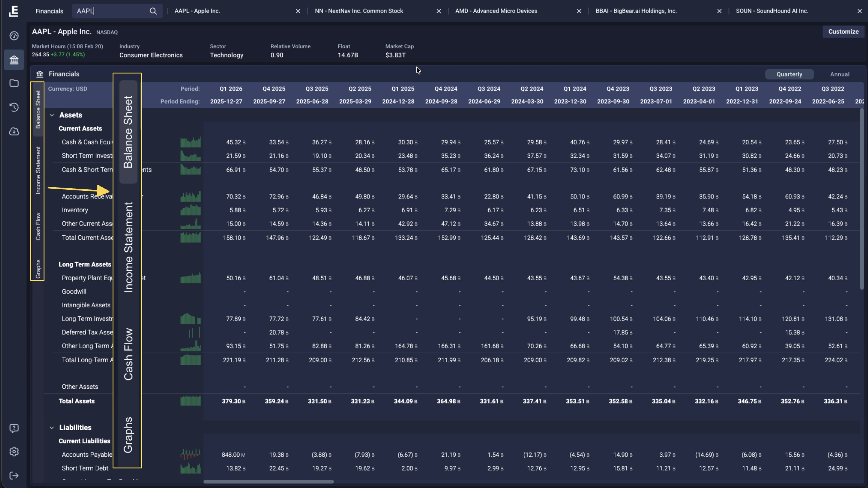This screenshot has width=868, height=488.
Task: Select the Financials bank icon in sidebar
Action: click(14, 60)
